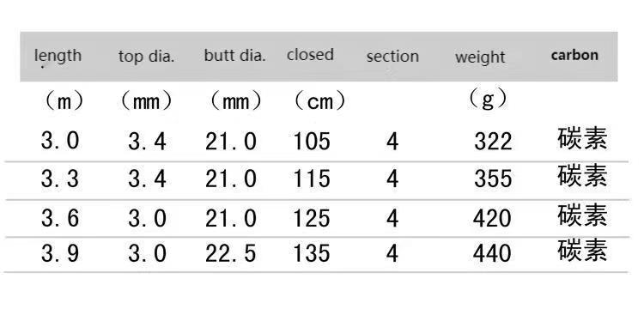The height and width of the screenshot is (315, 644).
Task: Click the 420 weight value
Action: (x=493, y=218)
